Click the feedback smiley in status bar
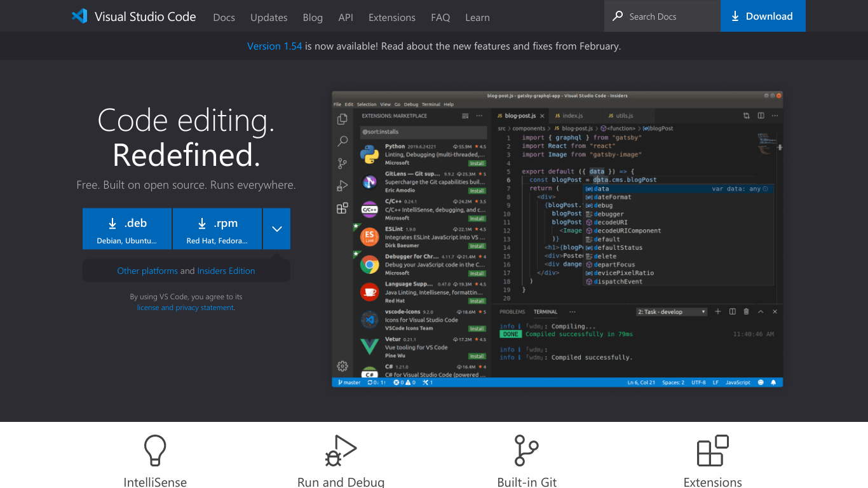 point(761,383)
